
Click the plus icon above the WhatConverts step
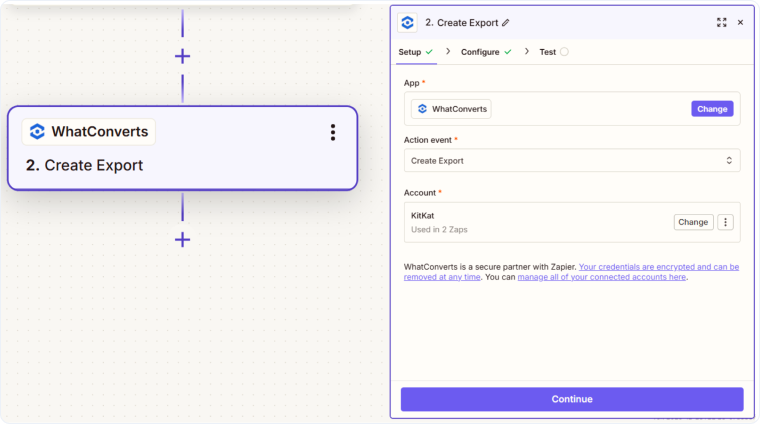(x=182, y=56)
